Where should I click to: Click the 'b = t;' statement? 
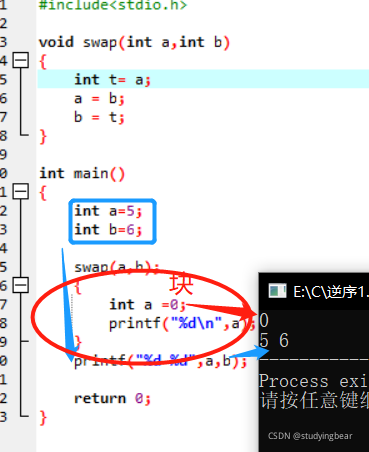pos(99,117)
